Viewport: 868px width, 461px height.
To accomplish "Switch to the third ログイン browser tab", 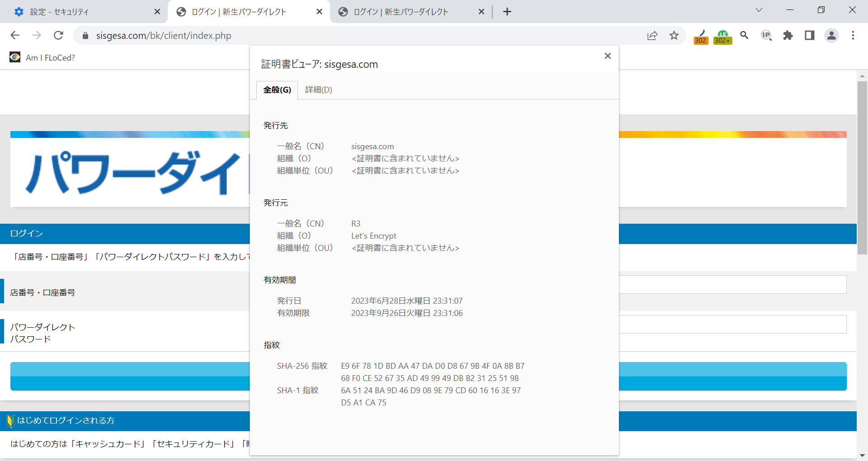I will coord(407,12).
